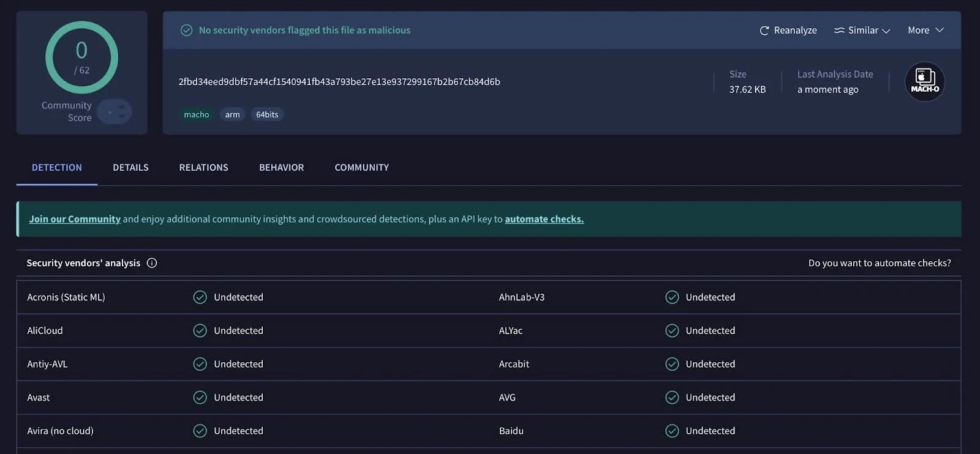The image size is (980, 454).
Task: Click Avira (no cloud) undetected check icon
Action: (x=200, y=431)
